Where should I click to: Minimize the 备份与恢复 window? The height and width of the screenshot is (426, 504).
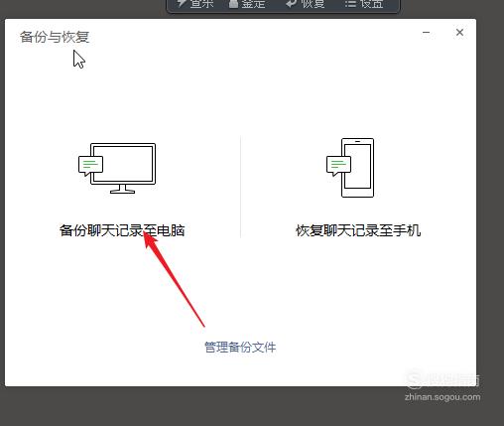[x=427, y=33]
